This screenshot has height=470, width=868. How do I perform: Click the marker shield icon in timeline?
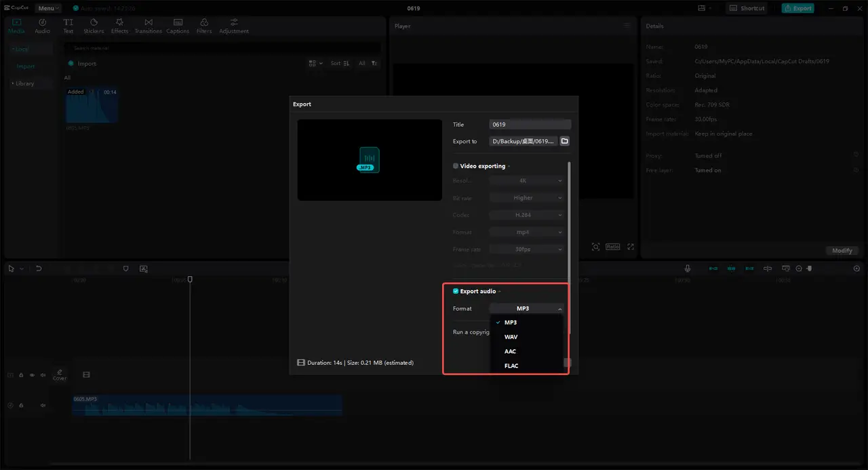coord(125,269)
